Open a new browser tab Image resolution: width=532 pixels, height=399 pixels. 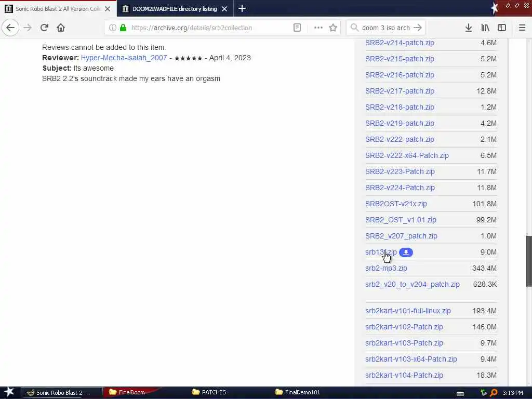(x=242, y=8)
